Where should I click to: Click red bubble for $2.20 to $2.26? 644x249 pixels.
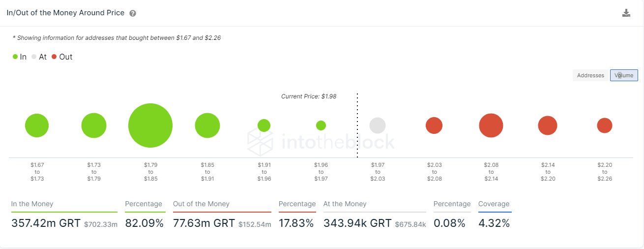pos(605,125)
